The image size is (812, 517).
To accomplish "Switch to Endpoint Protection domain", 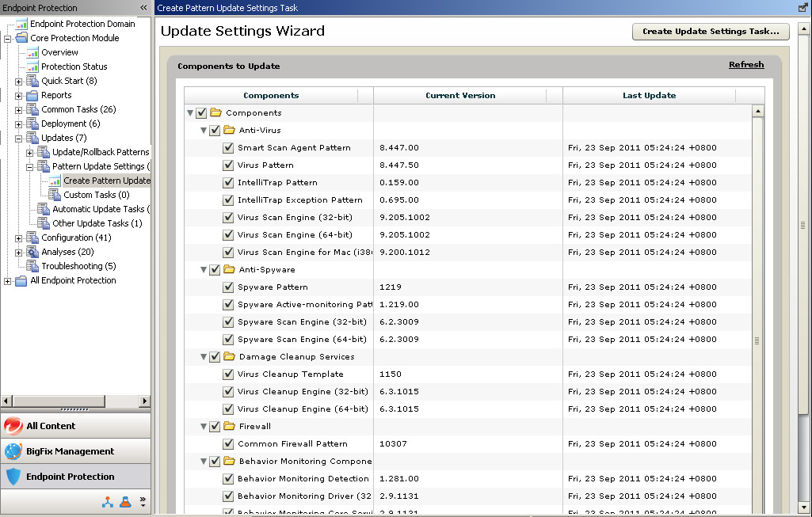I will click(75, 477).
